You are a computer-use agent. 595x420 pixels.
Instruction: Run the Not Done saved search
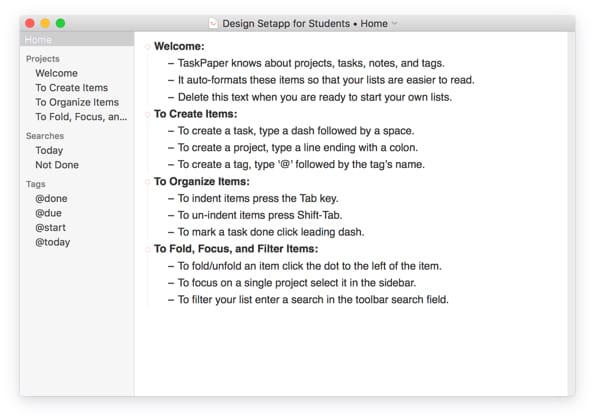57,165
